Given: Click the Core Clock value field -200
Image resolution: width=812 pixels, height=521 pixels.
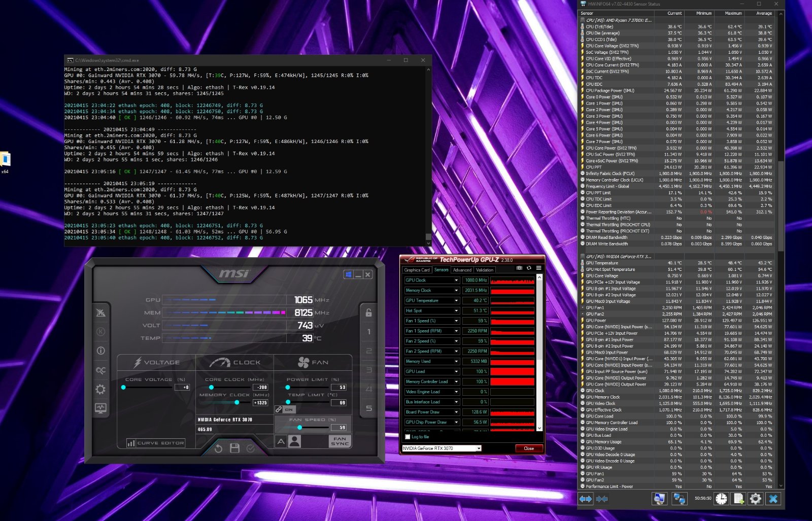Looking at the screenshot, I should (260, 388).
